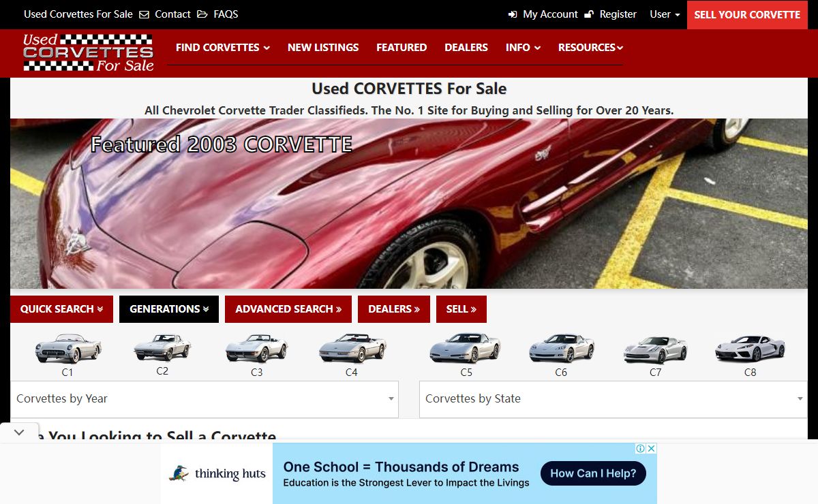
Task: Click the Sell Your Corvette button
Action: click(747, 14)
